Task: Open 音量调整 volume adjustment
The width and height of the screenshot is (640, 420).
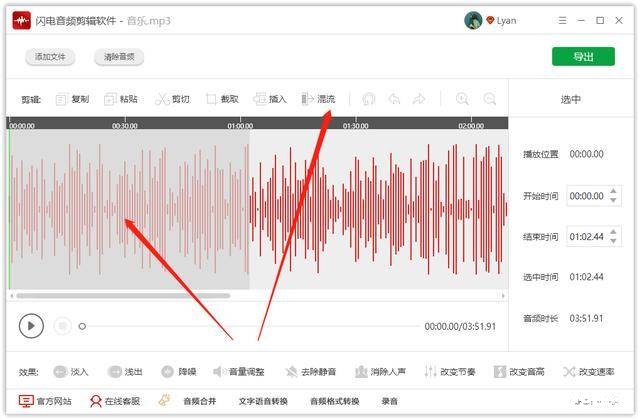Action: [239, 372]
